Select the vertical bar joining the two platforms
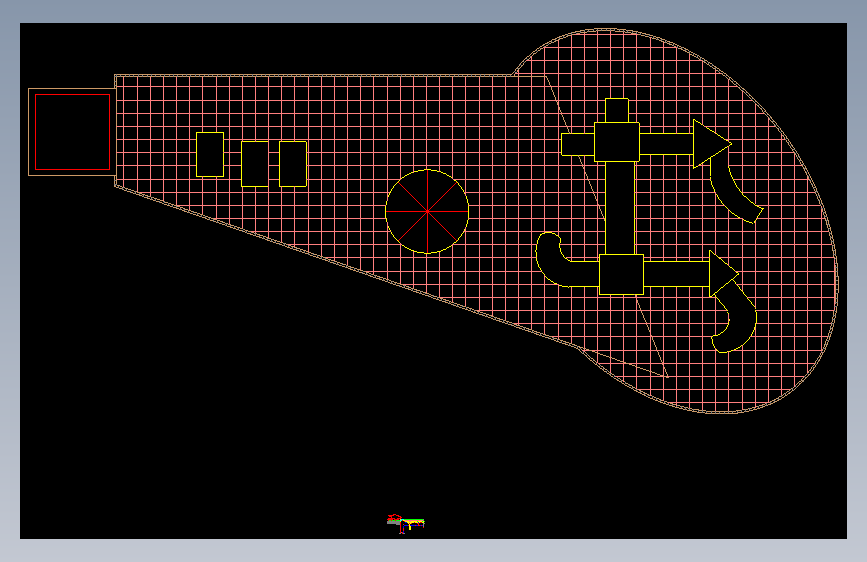This screenshot has width=867, height=562. 620,208
